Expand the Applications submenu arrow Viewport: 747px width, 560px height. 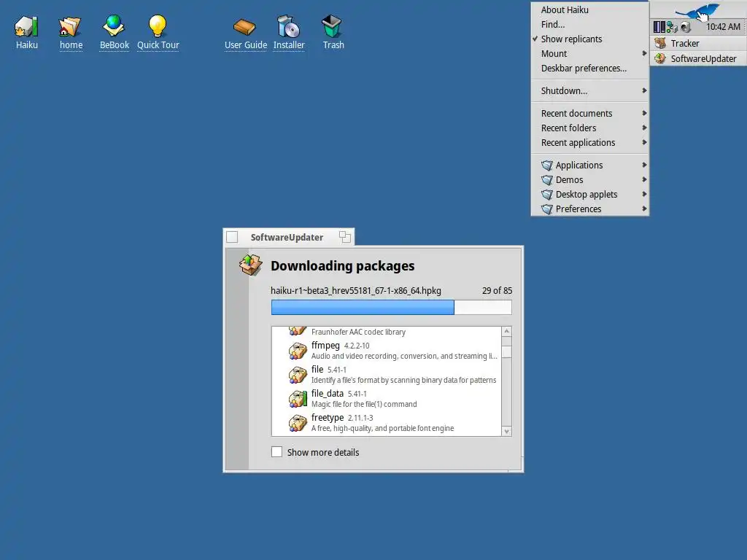point(644,165)
